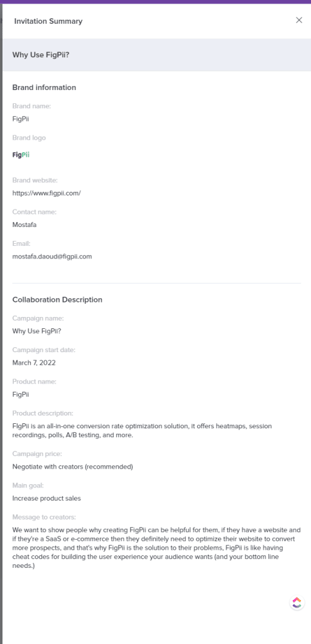Click the contact name Mostafa

[25, 225]
